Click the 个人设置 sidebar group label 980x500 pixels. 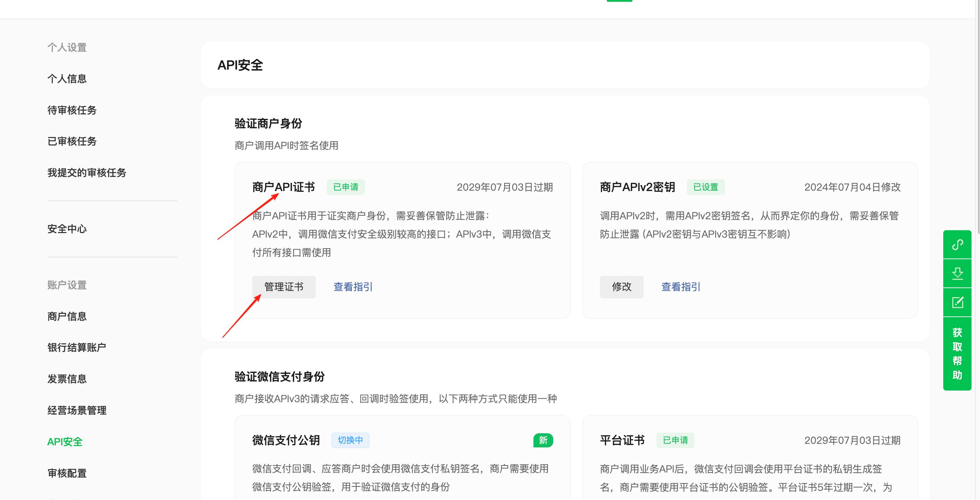(67, 48)
